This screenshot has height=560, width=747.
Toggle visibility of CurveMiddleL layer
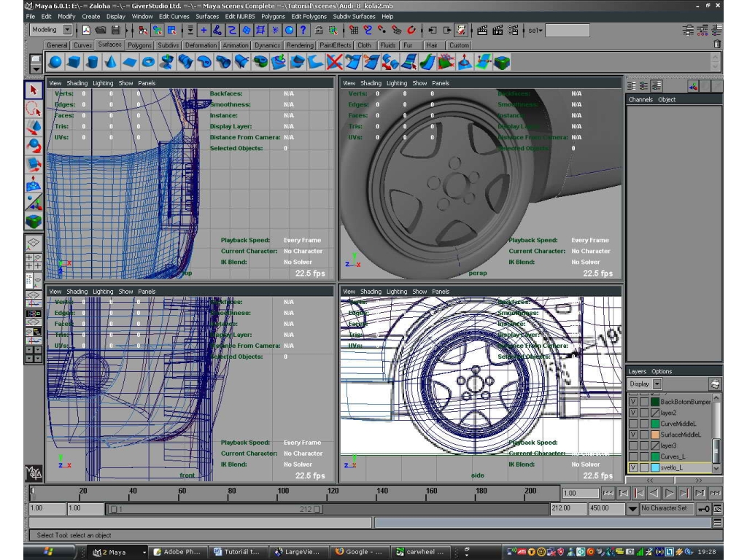[632, 424]
